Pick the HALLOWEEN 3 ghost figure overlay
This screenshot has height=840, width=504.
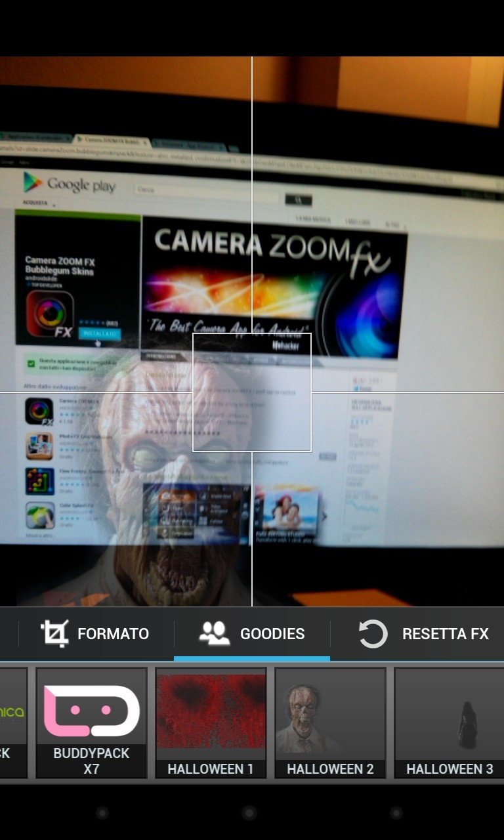point(450,723)
